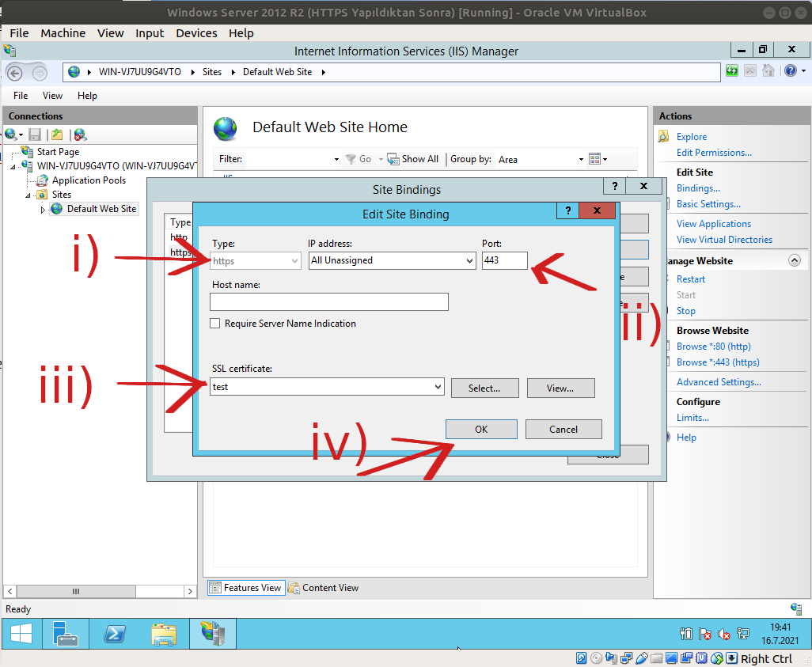Open the VirtualBox Machine menu

(x=63, y=33)
